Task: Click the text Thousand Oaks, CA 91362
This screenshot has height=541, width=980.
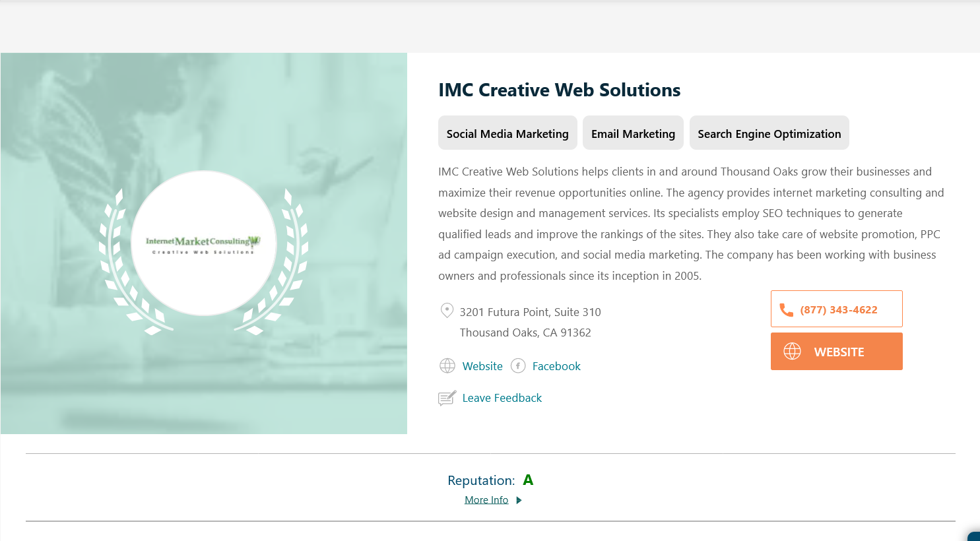Action: coord(525,333)
